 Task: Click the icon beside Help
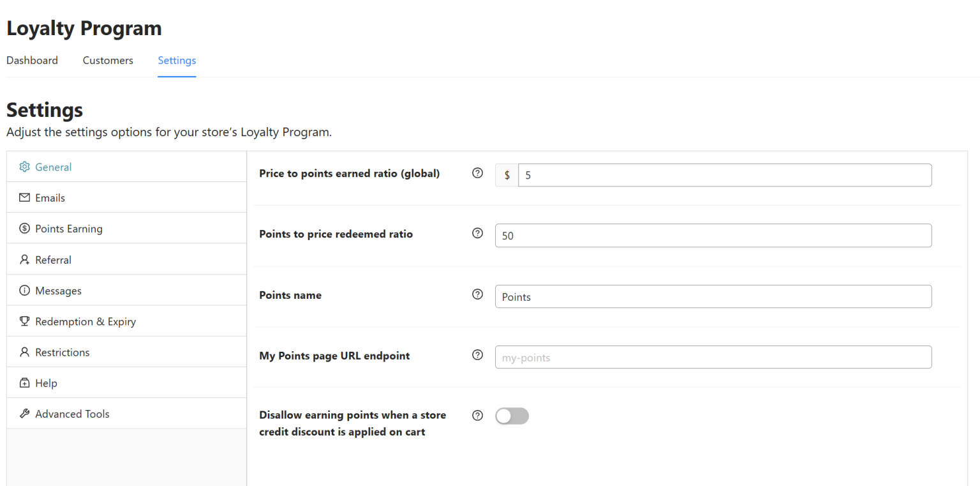(24, 383)
